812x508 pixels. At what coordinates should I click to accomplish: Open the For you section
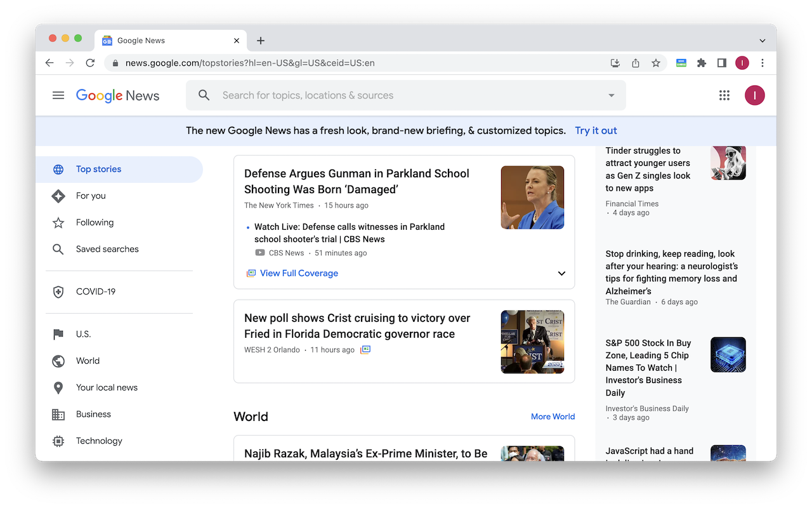point(119,196)
